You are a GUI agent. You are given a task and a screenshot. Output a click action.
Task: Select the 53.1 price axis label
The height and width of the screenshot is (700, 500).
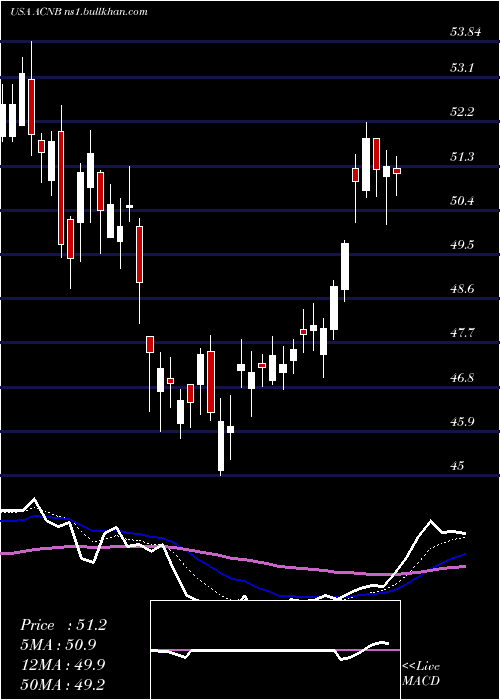pyautogui.click(x=462, y=68)
